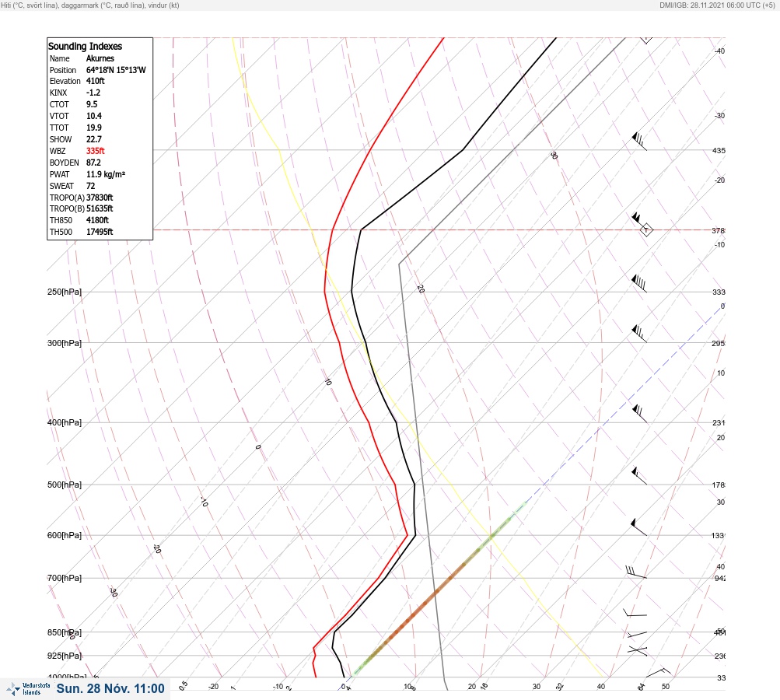Screen dimensions: 780x700
Task: Click the surface wind barb near 1000 hPa
Action: click(x=658, y=672)
